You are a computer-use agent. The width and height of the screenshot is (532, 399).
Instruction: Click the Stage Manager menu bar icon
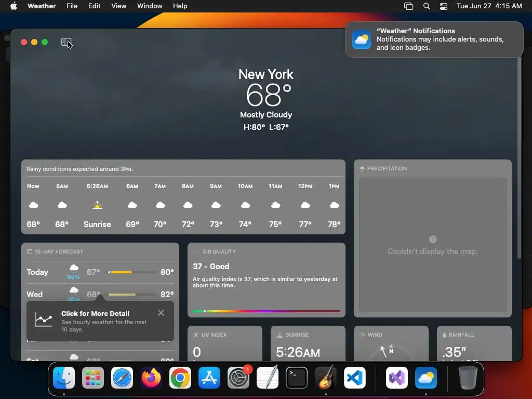(408, 6)
